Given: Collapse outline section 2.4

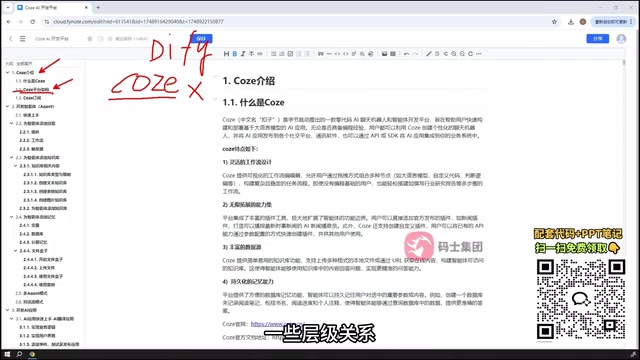Looking at the screenshot, I should pos(11,217).
